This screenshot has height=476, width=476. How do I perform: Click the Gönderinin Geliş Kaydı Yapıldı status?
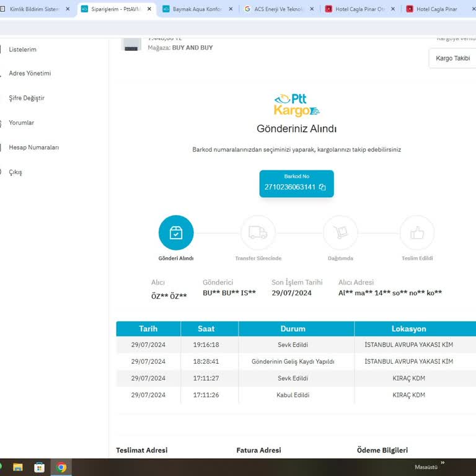click(x=293, y=361)
